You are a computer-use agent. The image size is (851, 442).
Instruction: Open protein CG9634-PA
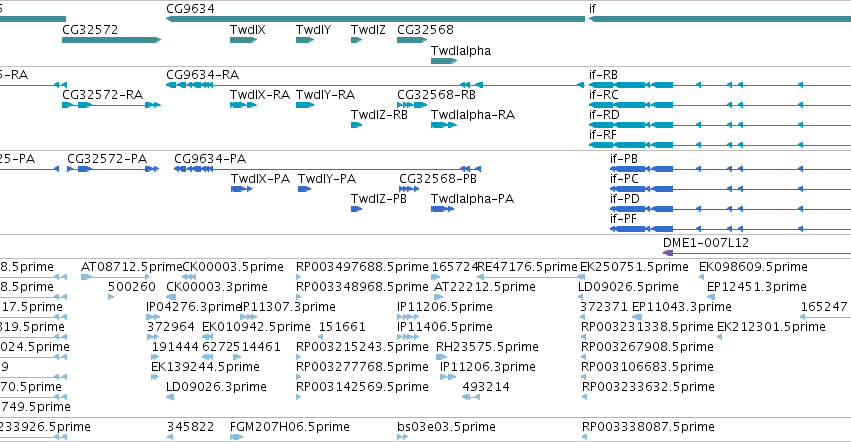coord(327,169)
